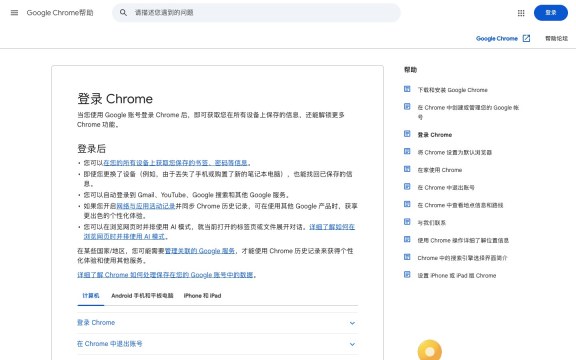Open sidebar article 在 Chrome 中创建或管理您的 Google 帐号
Image resolution: width=576 pixels, height=360 pixels.
click(468, 112)
